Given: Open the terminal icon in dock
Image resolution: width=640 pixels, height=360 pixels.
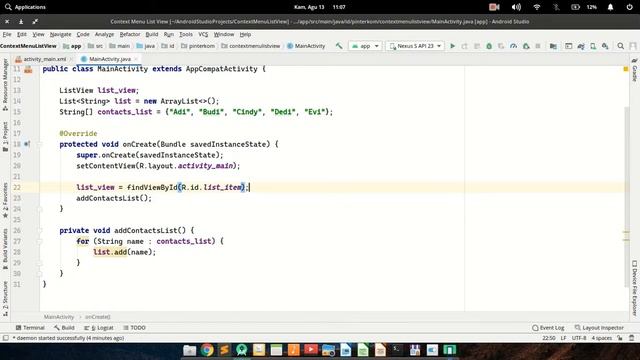Looking at the screenshot, I should point(397,350).
